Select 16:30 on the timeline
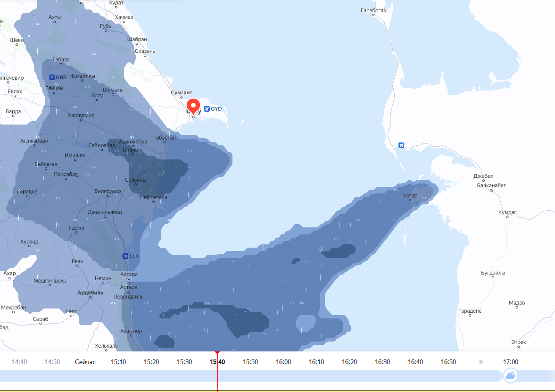The height and width of the screenshot is (392, 555). pyautogui.click(x=382, y=362)
